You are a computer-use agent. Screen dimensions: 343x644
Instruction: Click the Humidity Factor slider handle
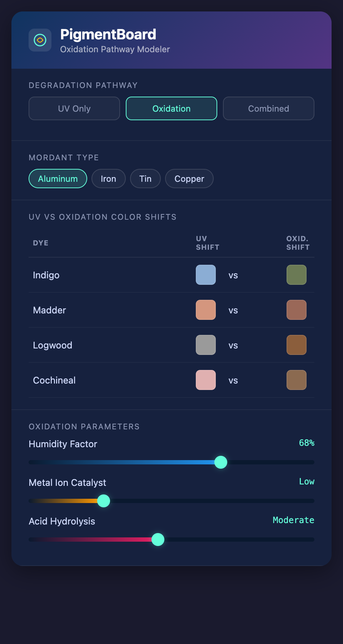point(221,462)
